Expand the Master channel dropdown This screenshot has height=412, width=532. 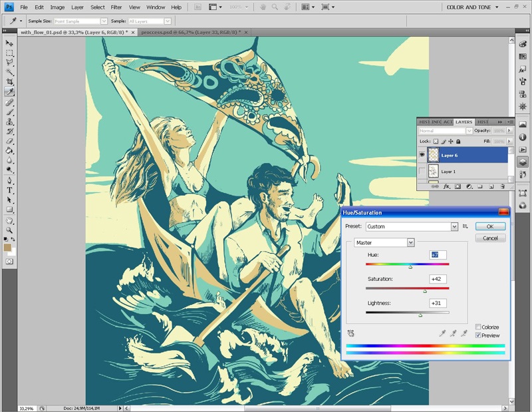(410, 243)
